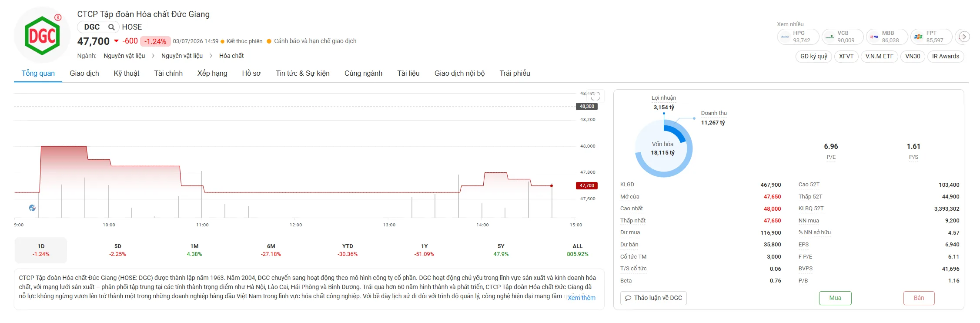Expand description with Xem thêm
Screen dimensions: 980x323
[582, 298]
